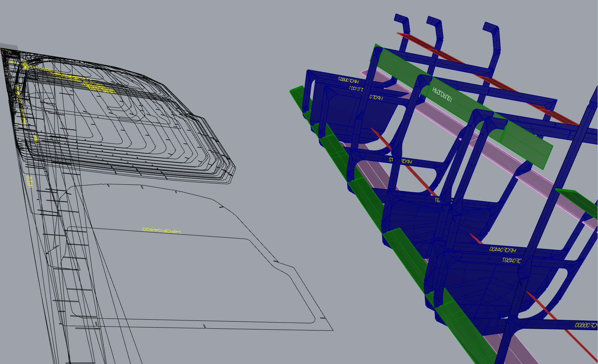
Task: Select the yellow HPCF04400 label in the wireframe
Action: pyautogui.click(x=161, y=230)
